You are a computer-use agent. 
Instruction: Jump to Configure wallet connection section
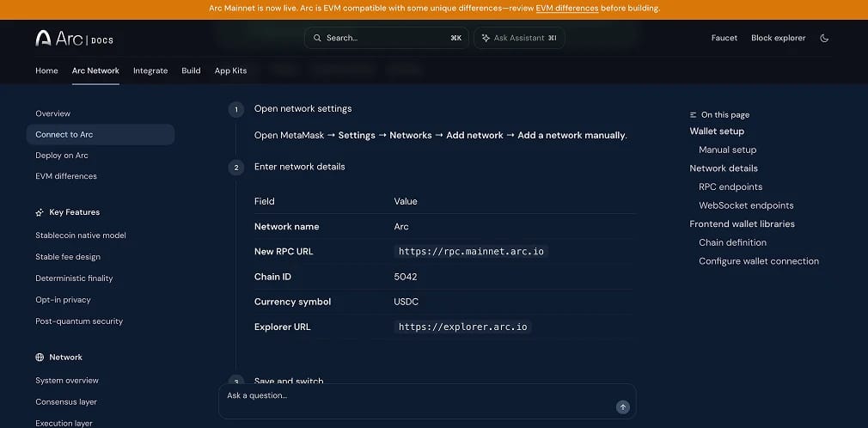click(x=758, y=260)
